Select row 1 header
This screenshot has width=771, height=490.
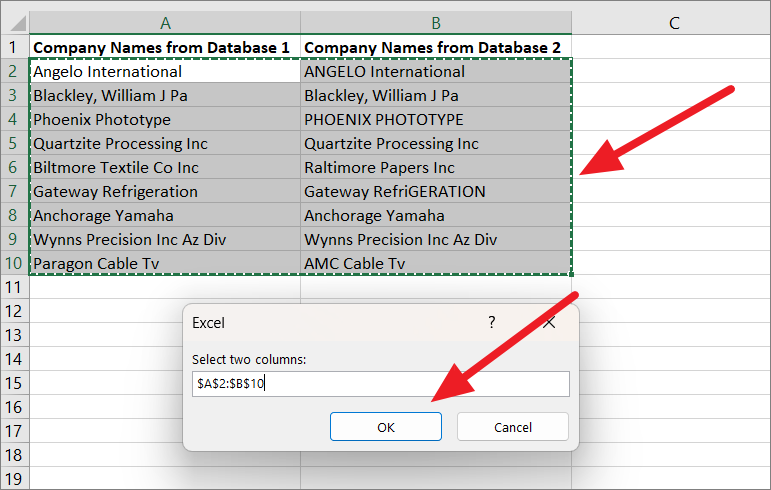click(13, 47)
